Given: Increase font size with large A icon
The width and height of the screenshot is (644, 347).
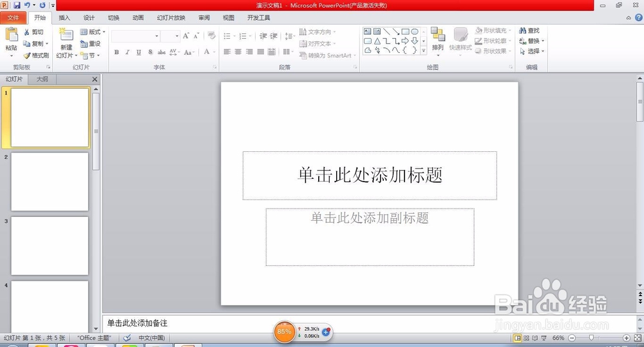Looking at the screenshot, I should [186, 35].
